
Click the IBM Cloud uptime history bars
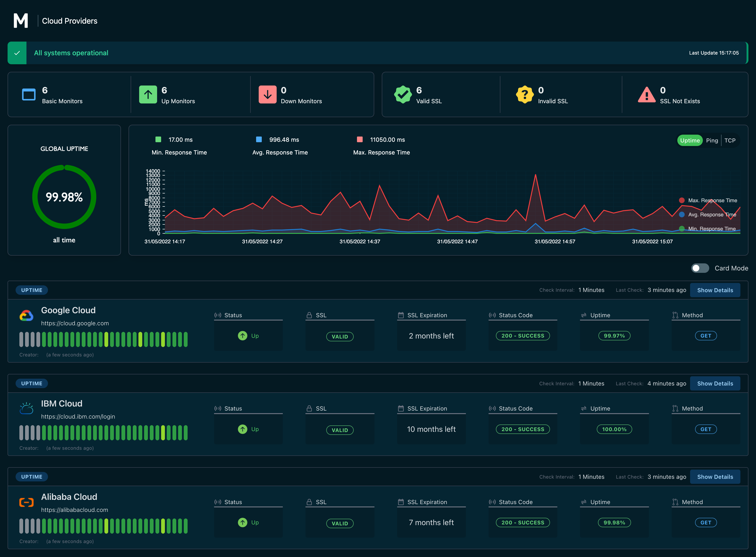(103, 433)
